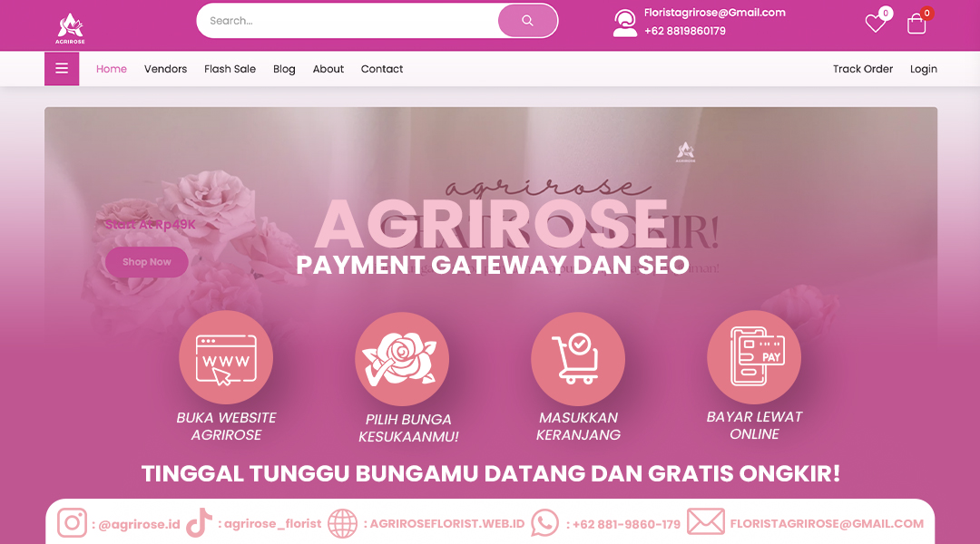980x544 pixels.
Task: Click the Instagram icon in footer banner
Action: [x=73, y=523]
